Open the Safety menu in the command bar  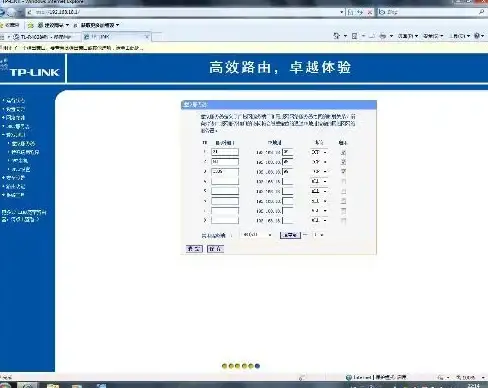[433, 36]
